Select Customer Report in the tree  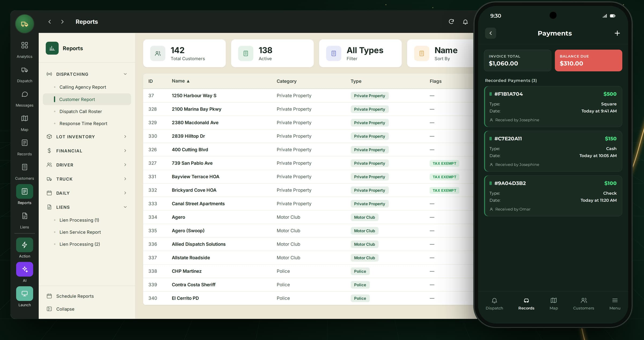[x=87, y=99]
